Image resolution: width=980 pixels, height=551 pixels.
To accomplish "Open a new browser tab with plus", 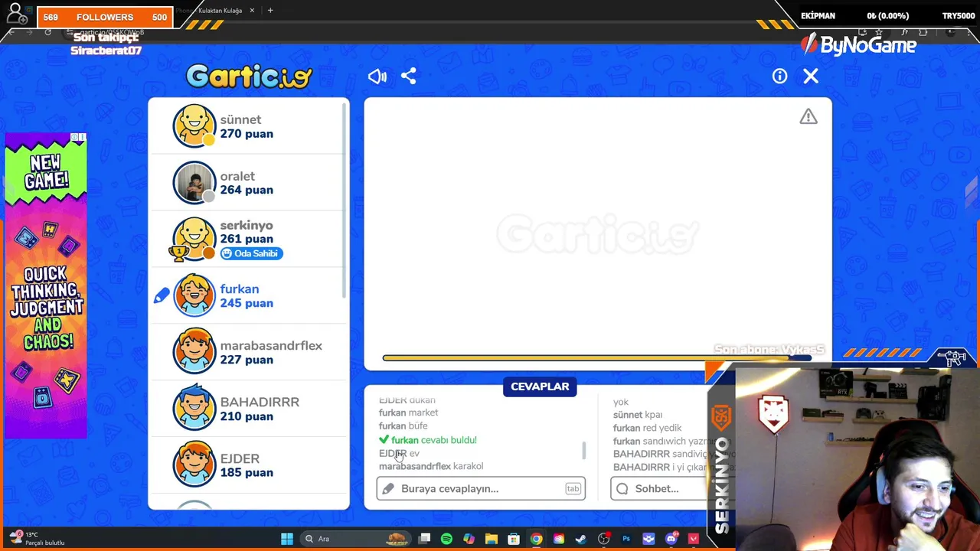I will pyautogui.click(x=270, y=11).
